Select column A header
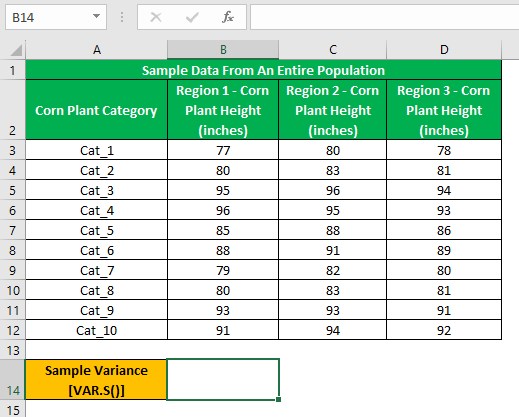Image resolution: width=519 pixels, height=417 pixels. [96, 50]
